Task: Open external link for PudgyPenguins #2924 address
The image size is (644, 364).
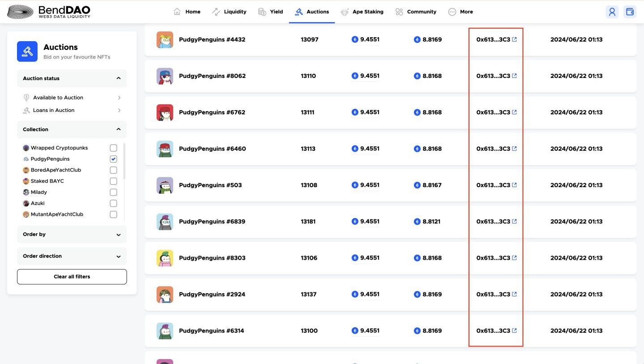Action: tap(514, 294)
